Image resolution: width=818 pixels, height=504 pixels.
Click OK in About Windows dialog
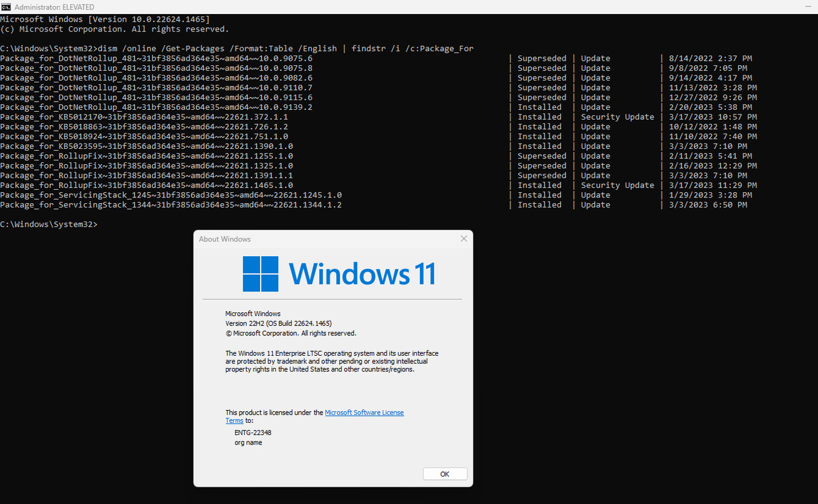445,474
